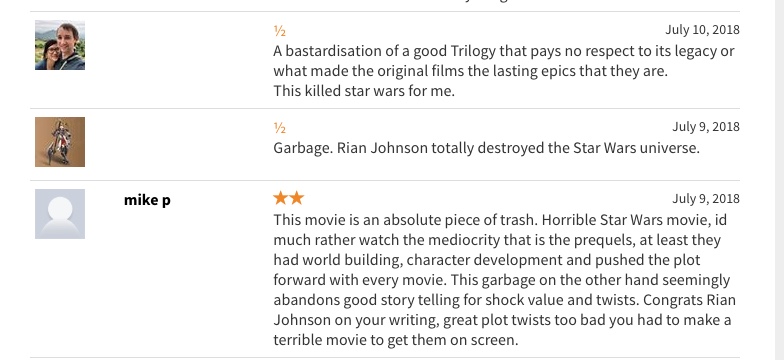
Task: Click the words "Star Wars universe" in second review
Action: [x=636, y=148]
